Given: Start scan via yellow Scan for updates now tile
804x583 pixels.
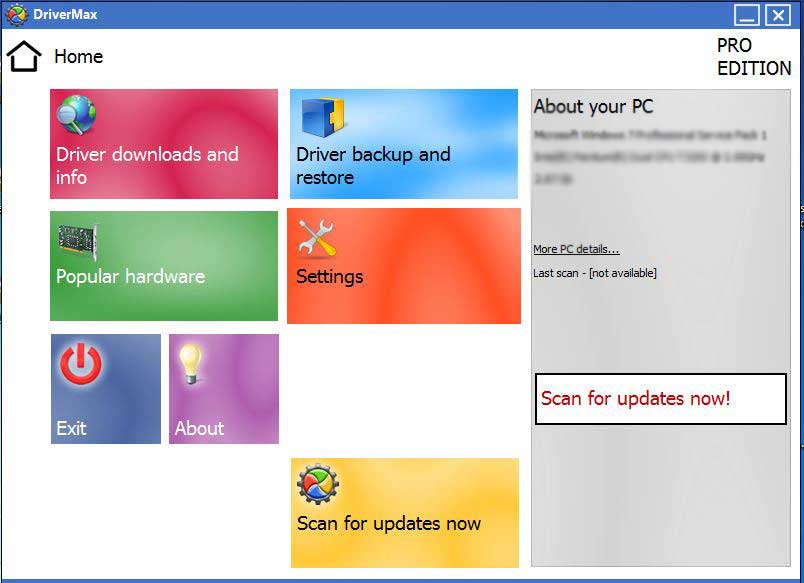Looking at the screenshot, I should [x=405, y=513].
